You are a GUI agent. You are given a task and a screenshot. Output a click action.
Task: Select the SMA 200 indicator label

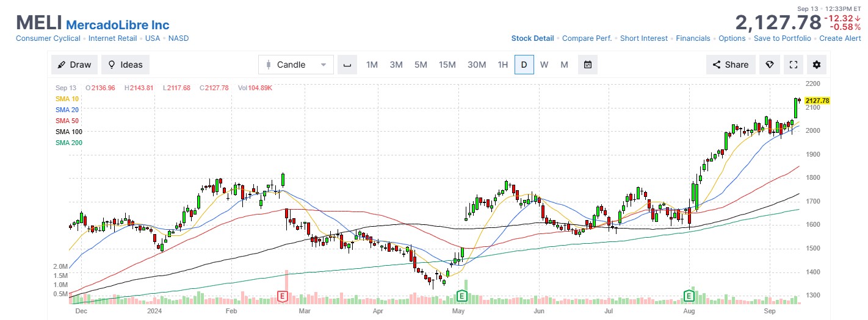click(x=69, y=143)
